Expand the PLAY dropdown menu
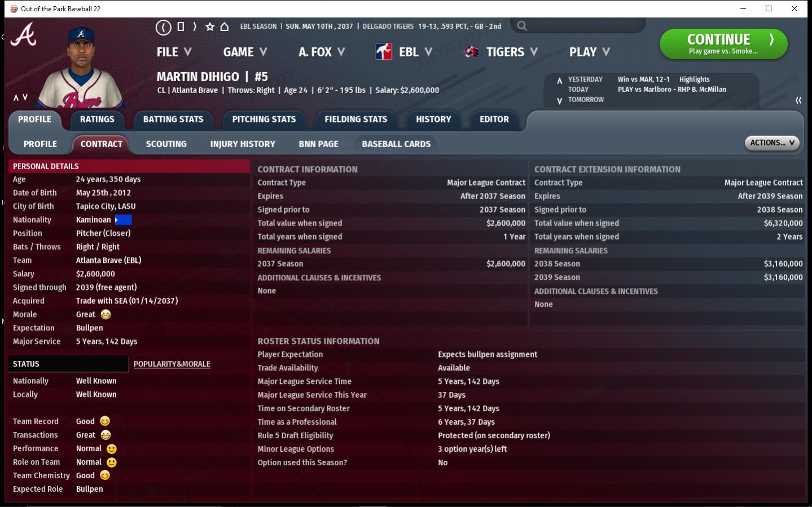 (589, 52)
